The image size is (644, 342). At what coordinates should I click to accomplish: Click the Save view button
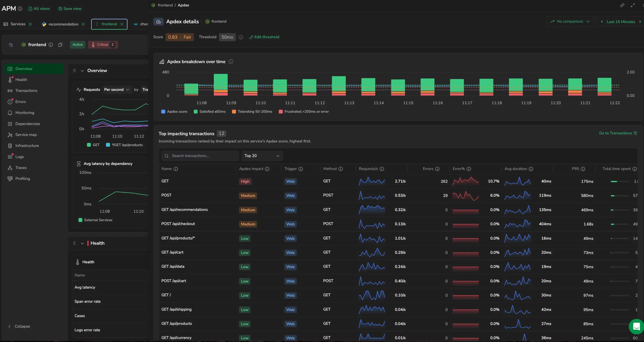point(70,8)
